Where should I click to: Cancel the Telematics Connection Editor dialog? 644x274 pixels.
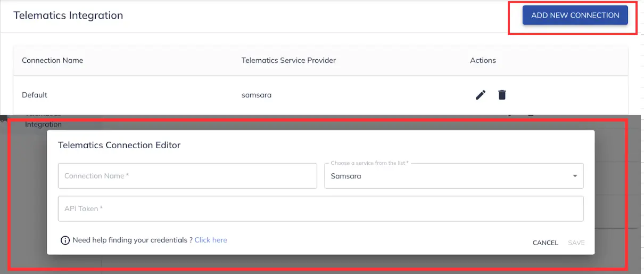(x=546, y=243)
